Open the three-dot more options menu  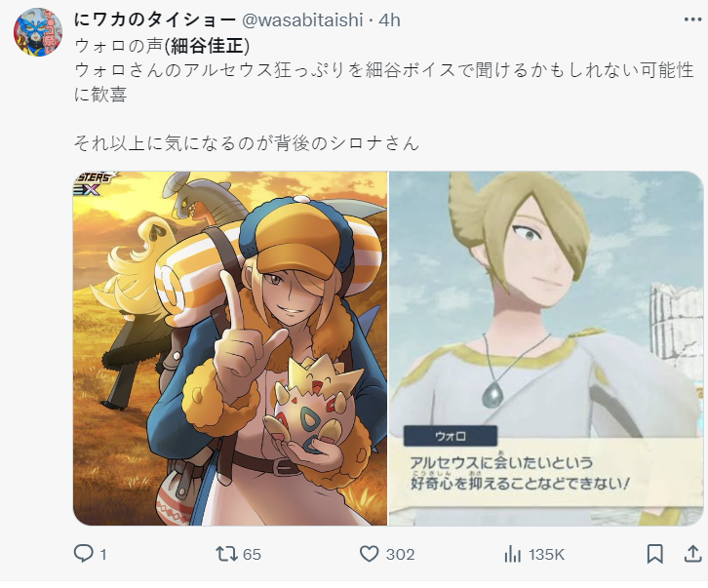click(x=692, y=20)
